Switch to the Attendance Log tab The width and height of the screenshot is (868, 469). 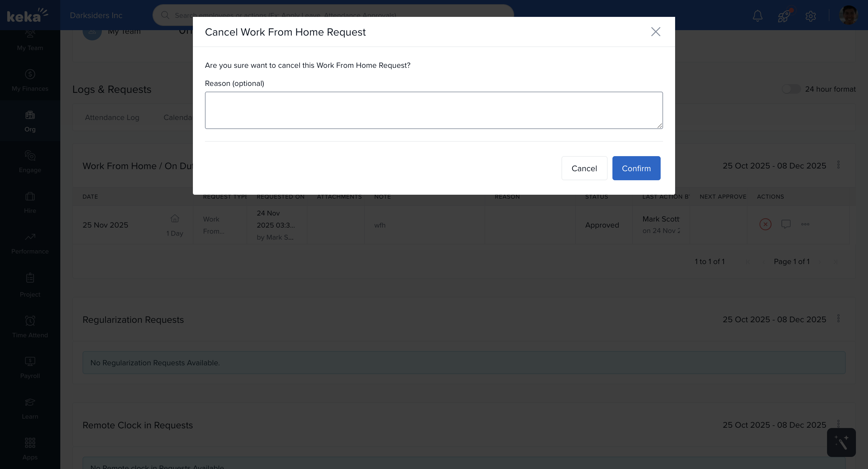112,117
